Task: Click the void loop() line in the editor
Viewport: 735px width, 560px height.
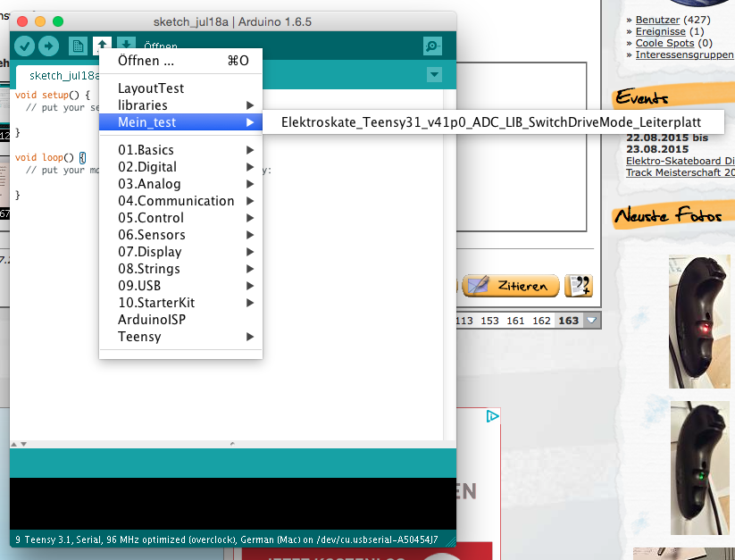Action: 50,157
